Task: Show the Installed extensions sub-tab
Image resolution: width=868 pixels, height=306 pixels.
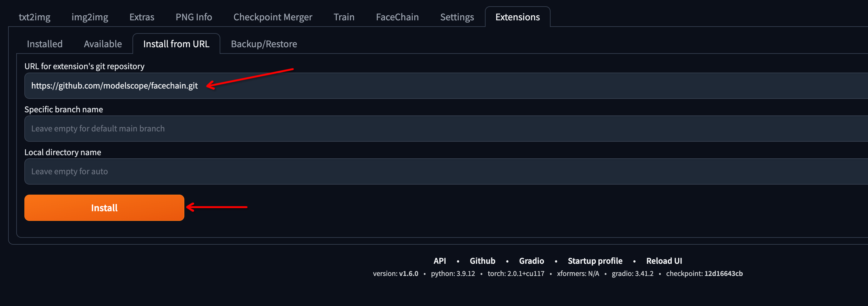Action: coord(44,44)
